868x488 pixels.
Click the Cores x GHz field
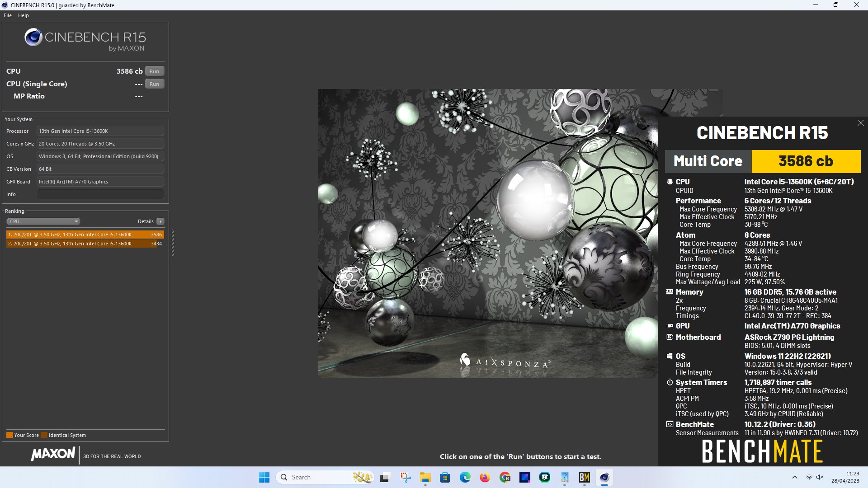pyautogui.click(x=100, y=144)
